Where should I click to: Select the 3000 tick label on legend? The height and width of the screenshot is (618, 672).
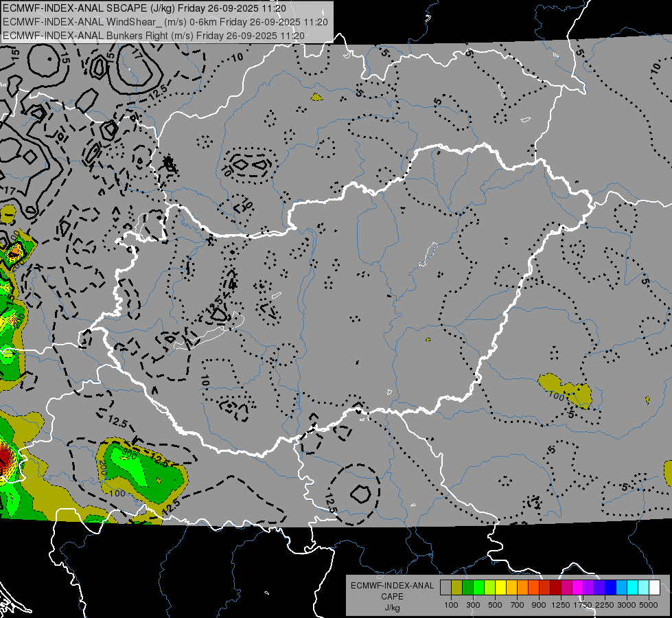coord(627,605)
